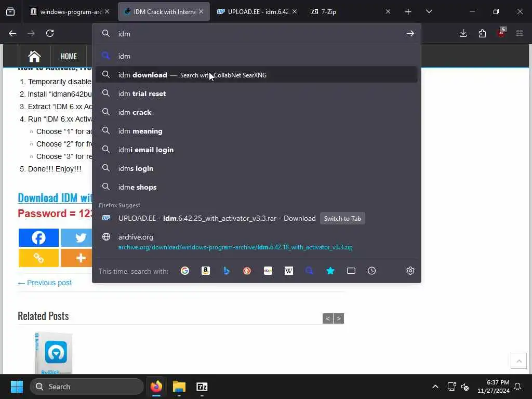Screen dimensions: 532x399
Task: Click the taskbar Search box
Action: click(x=87, y=387)
